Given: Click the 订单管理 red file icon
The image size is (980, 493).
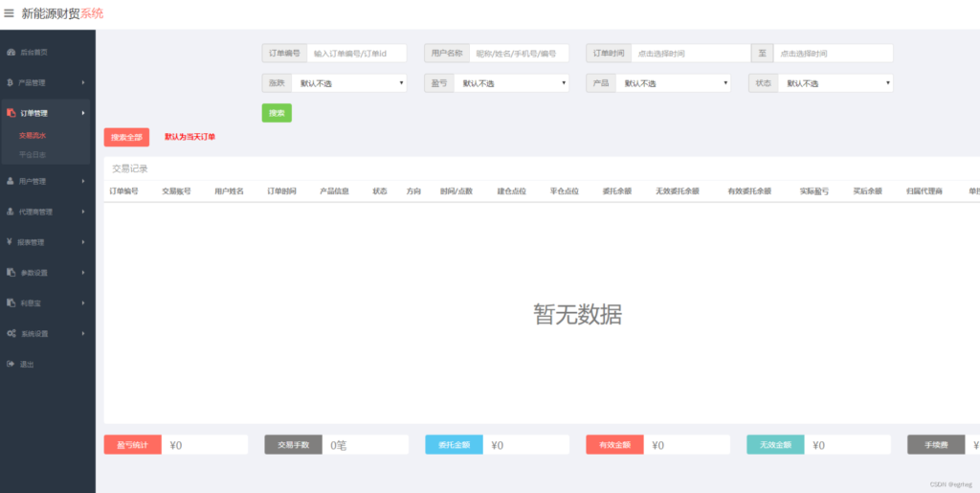Looking at the screenshot, I should 11,113.
